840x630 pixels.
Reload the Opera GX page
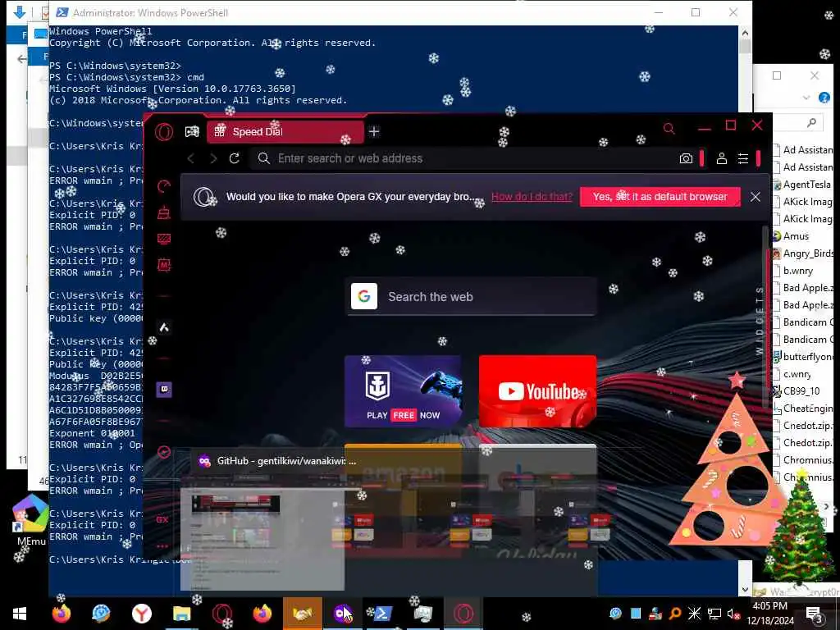click(x=234, y=158)
